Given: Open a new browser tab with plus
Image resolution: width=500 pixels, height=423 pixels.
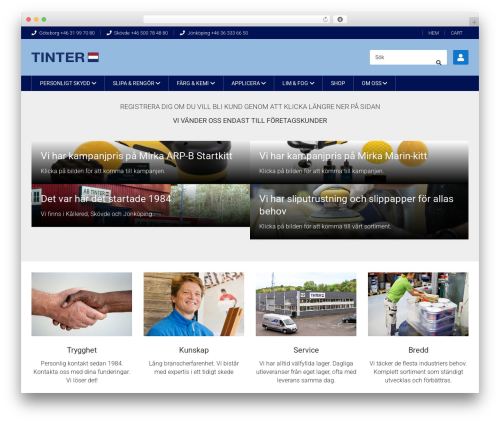Looking at the screenshot, I should [474, 22].
